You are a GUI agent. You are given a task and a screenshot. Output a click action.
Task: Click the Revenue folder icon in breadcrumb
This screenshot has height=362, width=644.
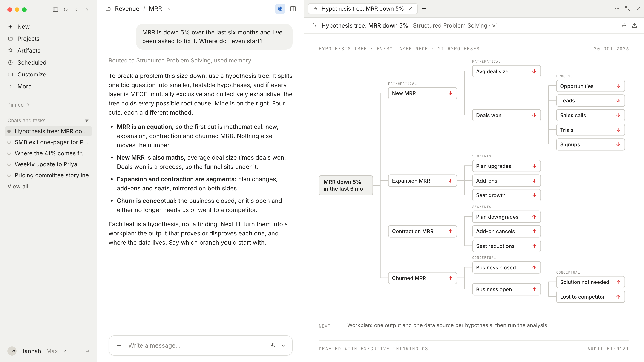pos(108,9)
